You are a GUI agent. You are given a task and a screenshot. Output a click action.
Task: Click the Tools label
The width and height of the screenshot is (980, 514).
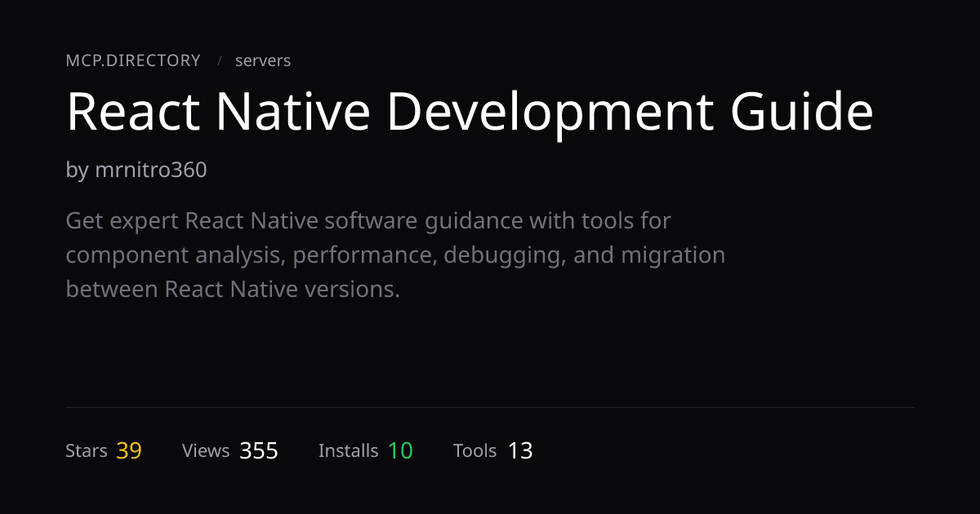(x=475, y=451)
